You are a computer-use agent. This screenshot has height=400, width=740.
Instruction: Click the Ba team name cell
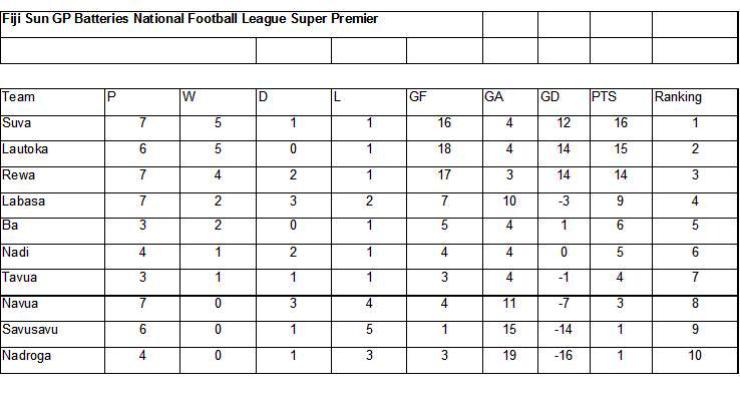pyautogui.click(x=52, y=231)
